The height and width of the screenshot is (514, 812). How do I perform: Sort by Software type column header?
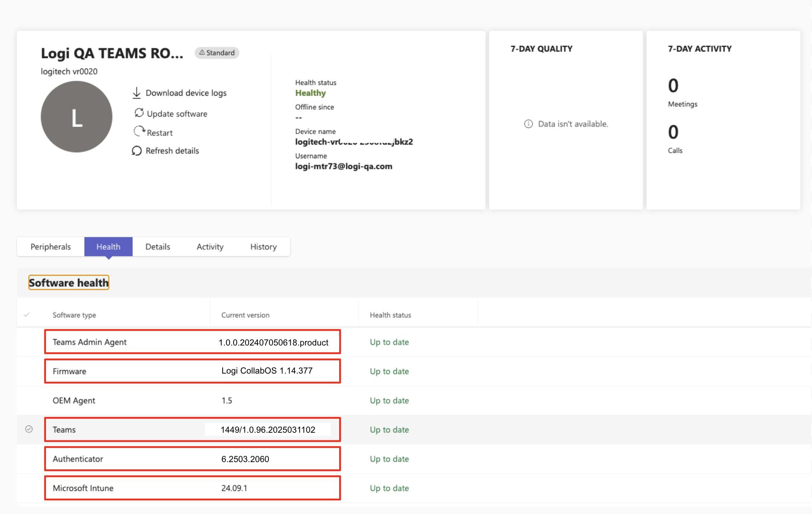(x=74, y=315)
